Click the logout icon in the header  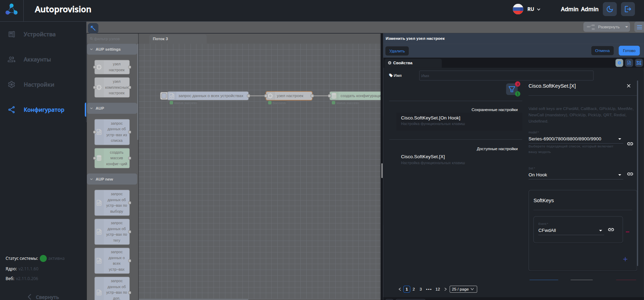(x=628, y=9)
